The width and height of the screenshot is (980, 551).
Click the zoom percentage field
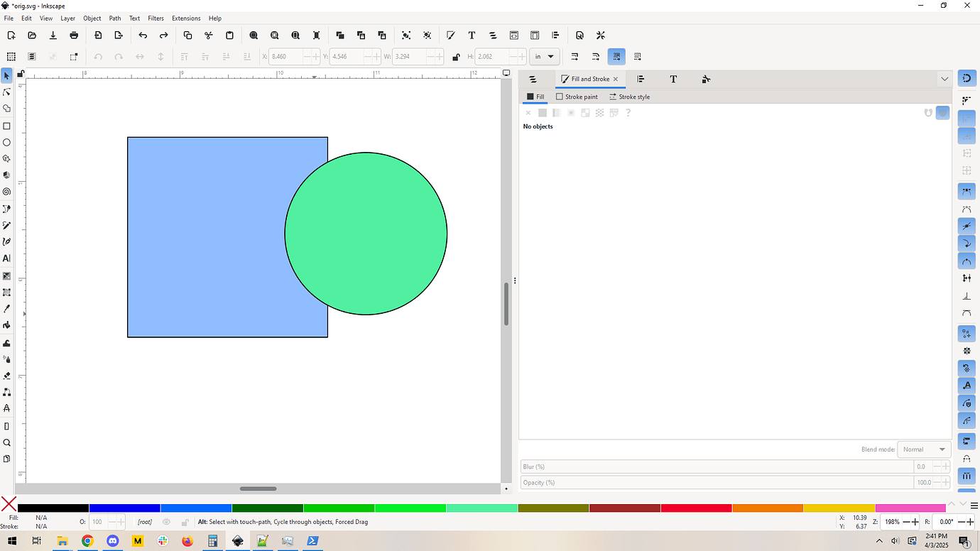pyautogui.click(x=892, y=522)
